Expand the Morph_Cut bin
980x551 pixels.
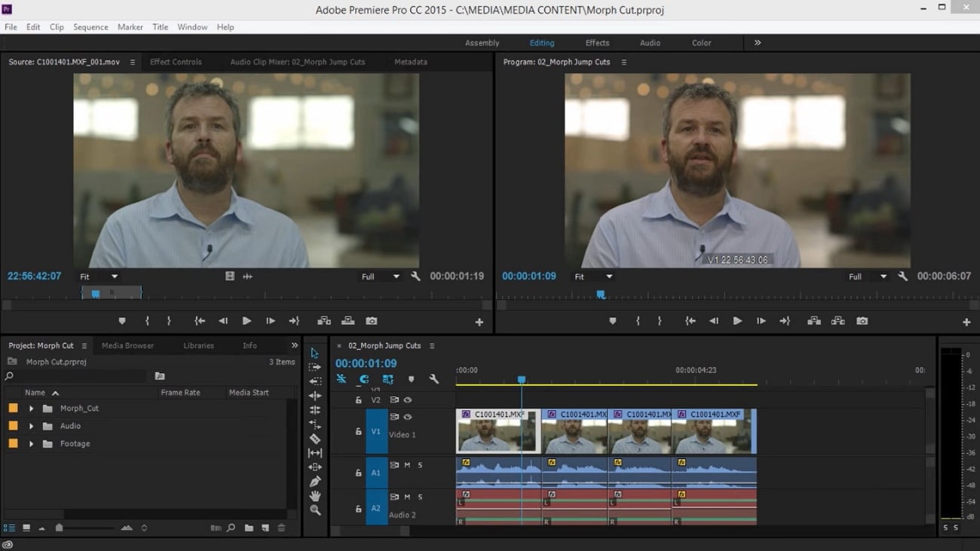[x=31, y=409]
